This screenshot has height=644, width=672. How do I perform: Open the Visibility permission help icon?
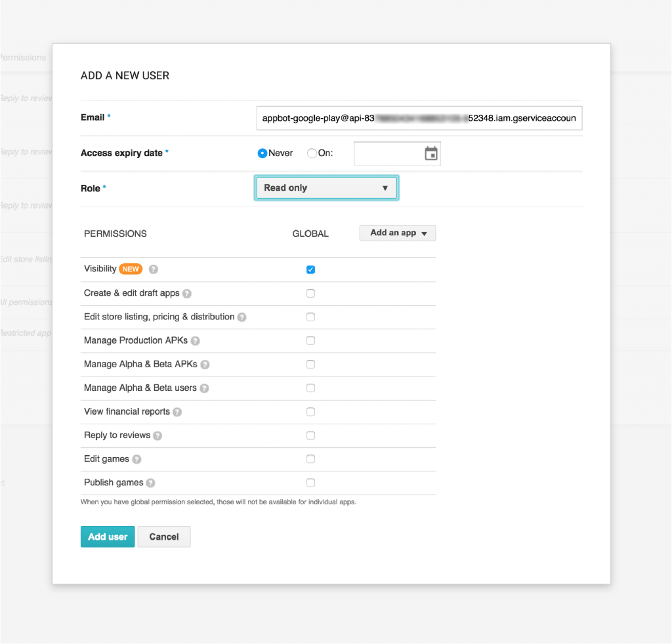click(x=153, y=269)
